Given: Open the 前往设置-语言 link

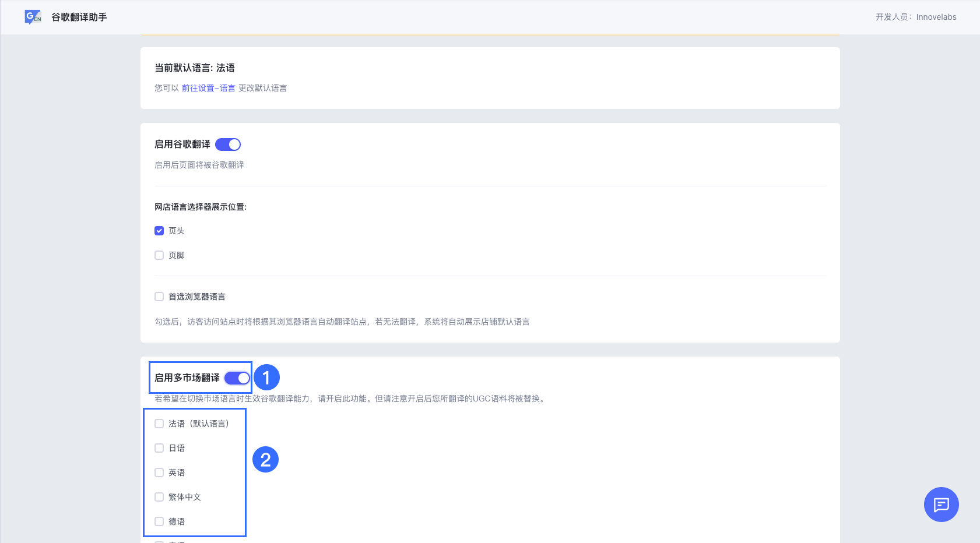Looking at the screenshot, I should point(208,88).
